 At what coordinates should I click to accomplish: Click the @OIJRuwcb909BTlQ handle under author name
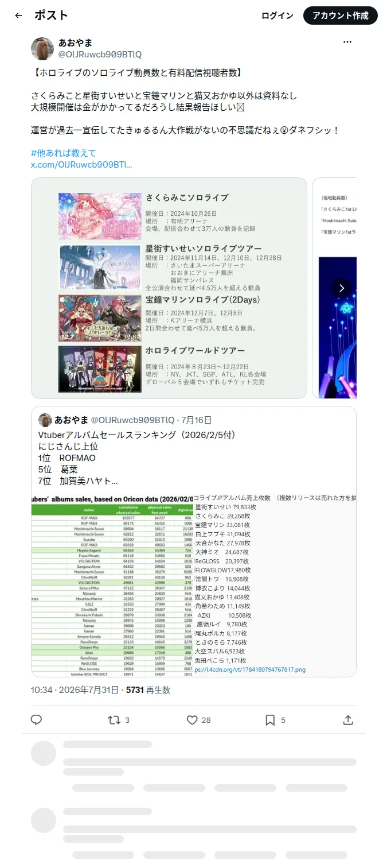[100, 55]
